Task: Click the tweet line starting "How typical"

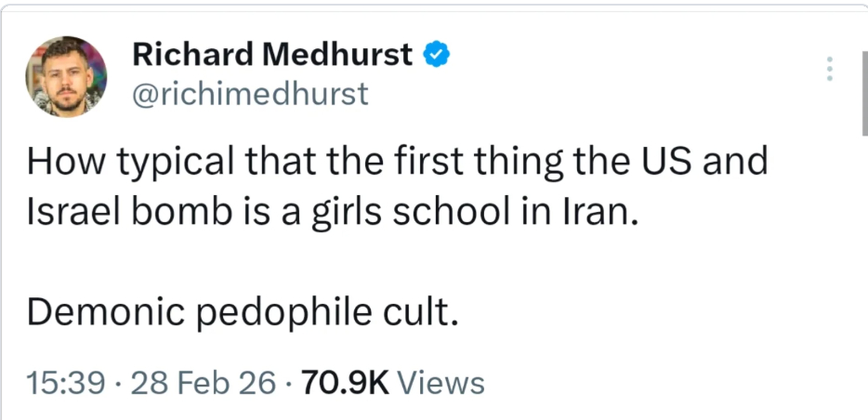Action: [x=397, y=163]
